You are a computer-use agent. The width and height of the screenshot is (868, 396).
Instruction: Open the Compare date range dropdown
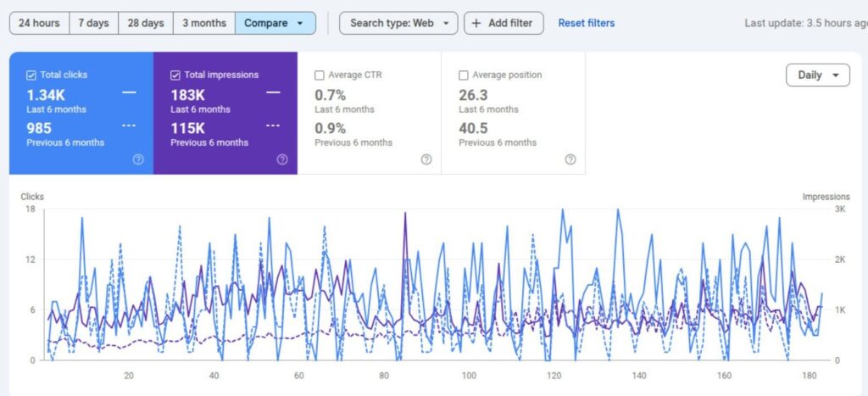[275, 23]
